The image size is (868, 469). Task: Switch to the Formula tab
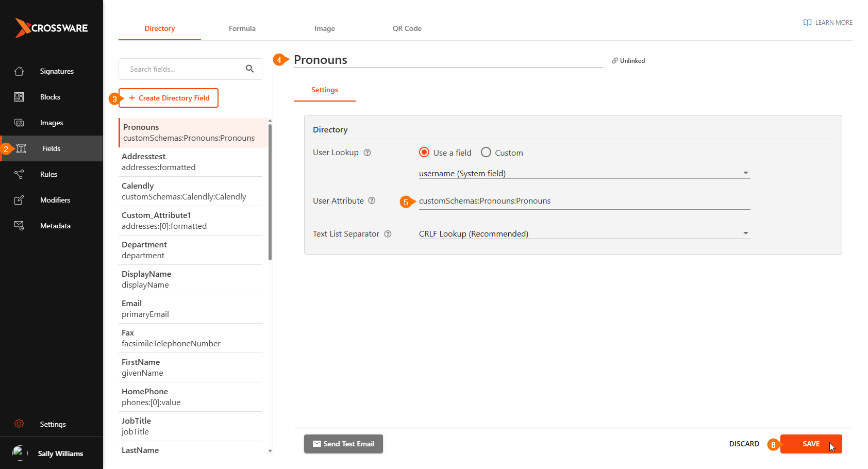[x=242, y=28]
